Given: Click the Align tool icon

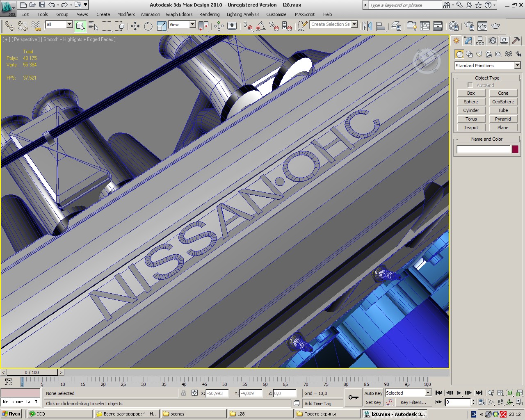Looking at the screenshot, I should [381, 26].
